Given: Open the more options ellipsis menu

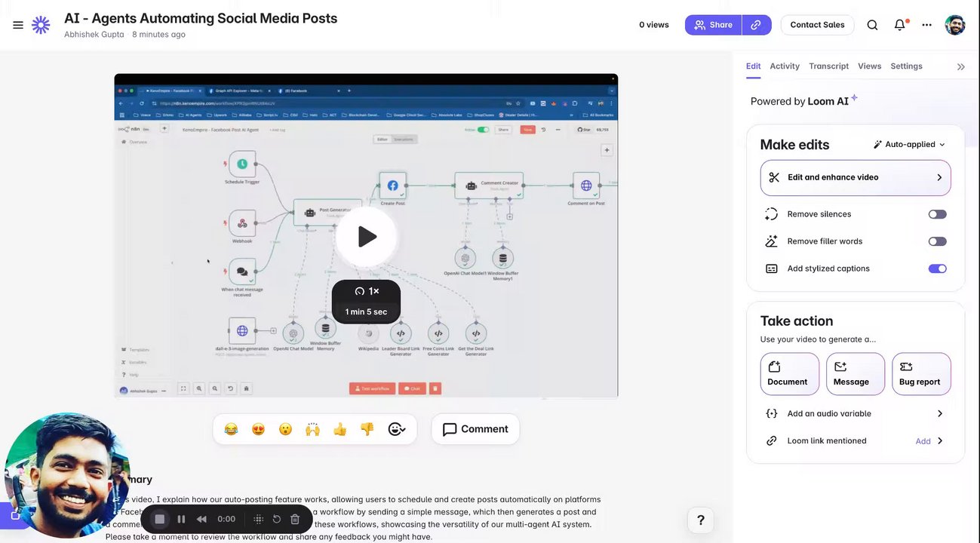Looking at the screenshot, I should (926, 25).
